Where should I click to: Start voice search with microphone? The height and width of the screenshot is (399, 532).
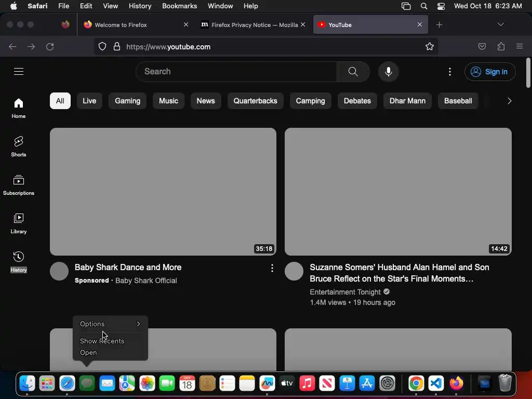(389, 72)
